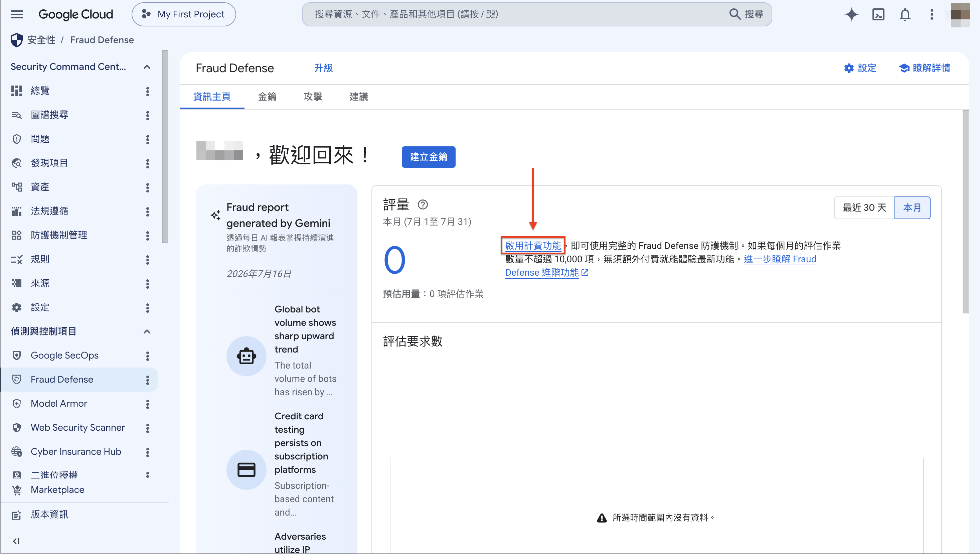Open help tooltip next to 評量
The width and height of the screenshot is (980, 554).
click(423, 205)
